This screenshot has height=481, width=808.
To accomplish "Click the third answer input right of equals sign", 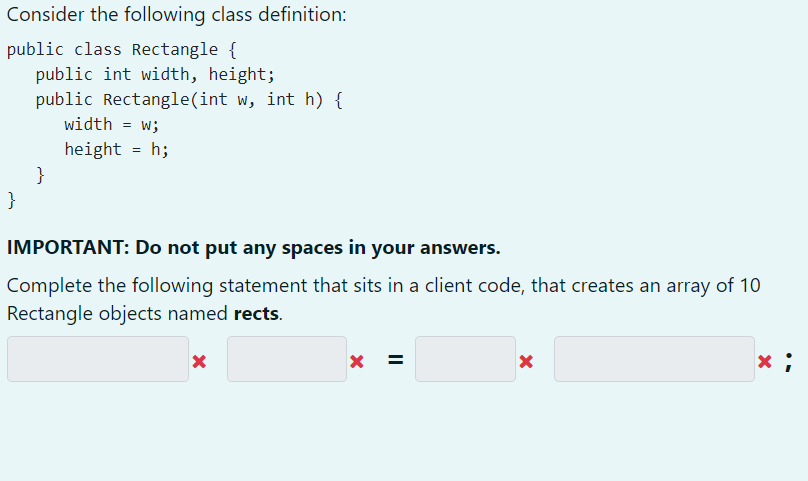I will [465, 359].
